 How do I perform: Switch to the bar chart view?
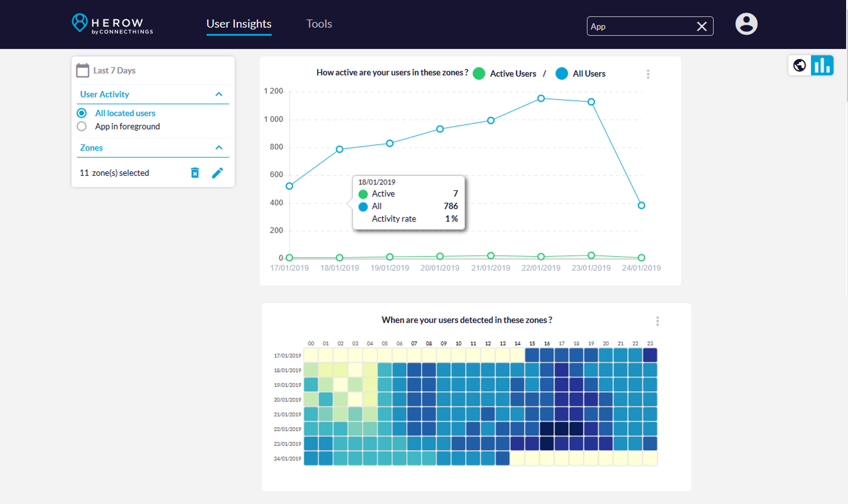tap(822, 66)
